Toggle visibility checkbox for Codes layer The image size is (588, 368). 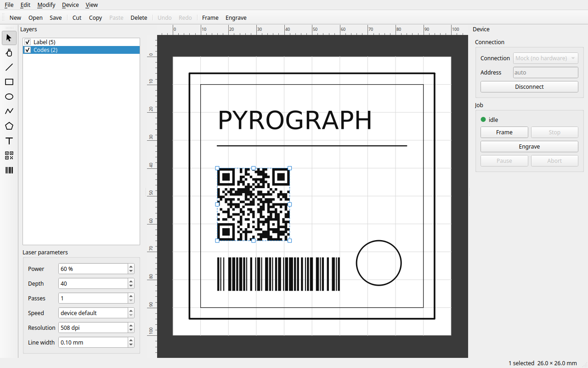28,50
